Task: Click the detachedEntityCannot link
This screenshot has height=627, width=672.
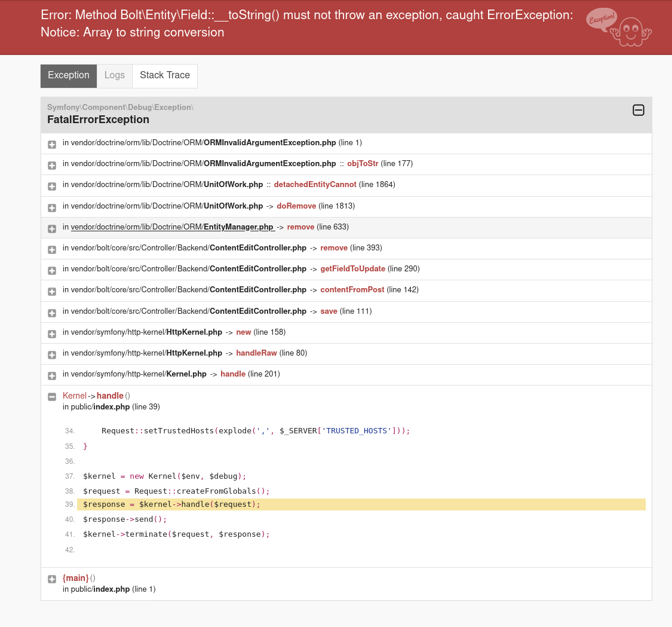Action: pyautogui.click(x=315, y=184)
